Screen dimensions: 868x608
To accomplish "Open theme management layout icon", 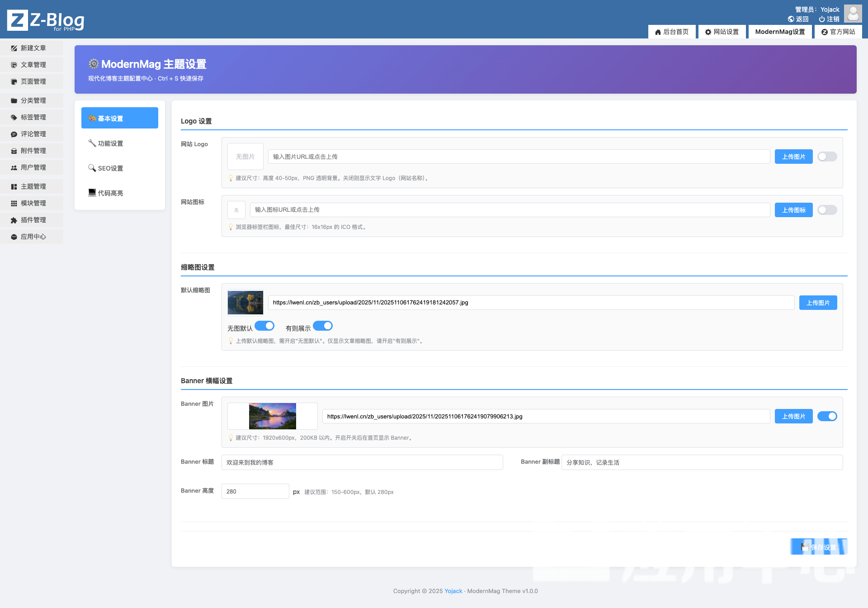I will tap(14, 186).
